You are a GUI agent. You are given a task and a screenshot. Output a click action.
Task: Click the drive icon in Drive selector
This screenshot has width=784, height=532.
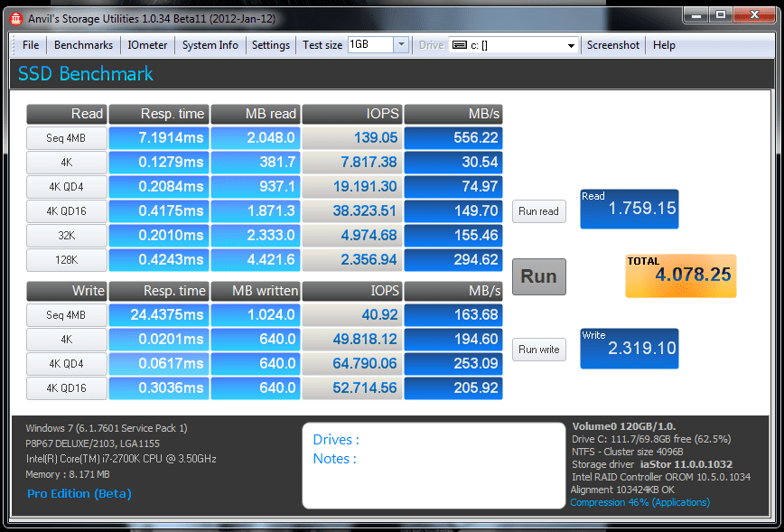pos(460,45)
